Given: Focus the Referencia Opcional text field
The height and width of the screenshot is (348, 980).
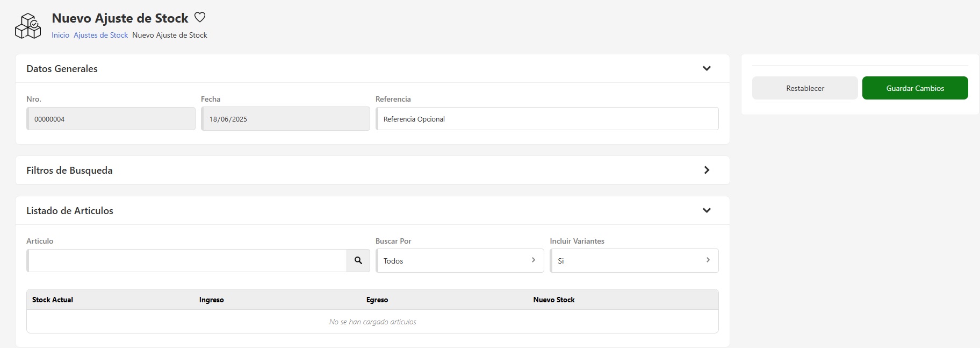Looking at the screenshot, I should tap(547, 119).
